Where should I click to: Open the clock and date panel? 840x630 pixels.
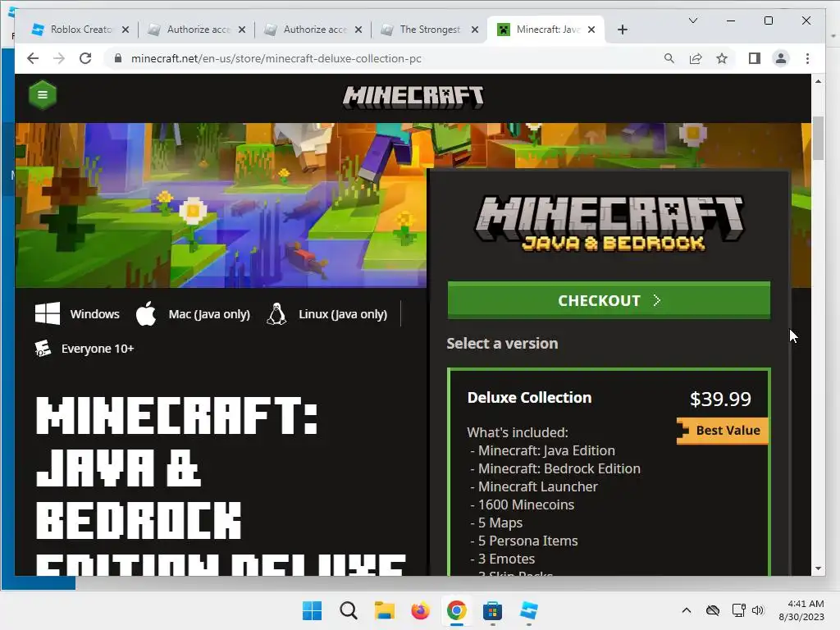tap(801, 610)
